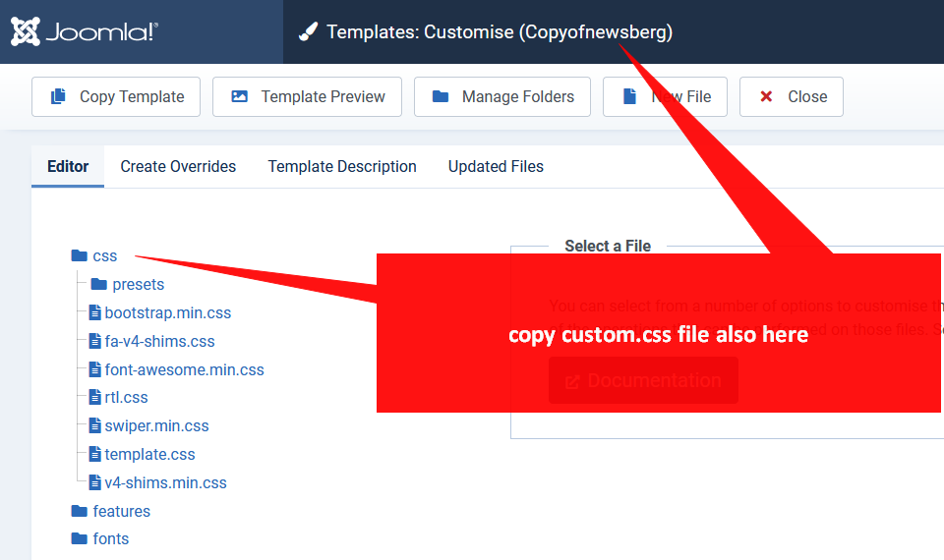Viewport: 944px width, 560px height.
Task: Open fa-v4-shims.css file
Action: [159, 341]
